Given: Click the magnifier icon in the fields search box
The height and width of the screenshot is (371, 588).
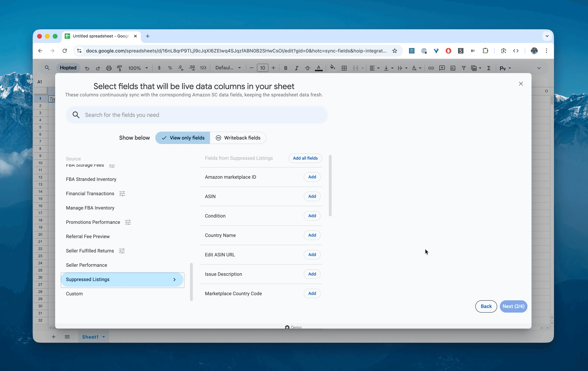Looking at the screenshot, I should (76, 115).
